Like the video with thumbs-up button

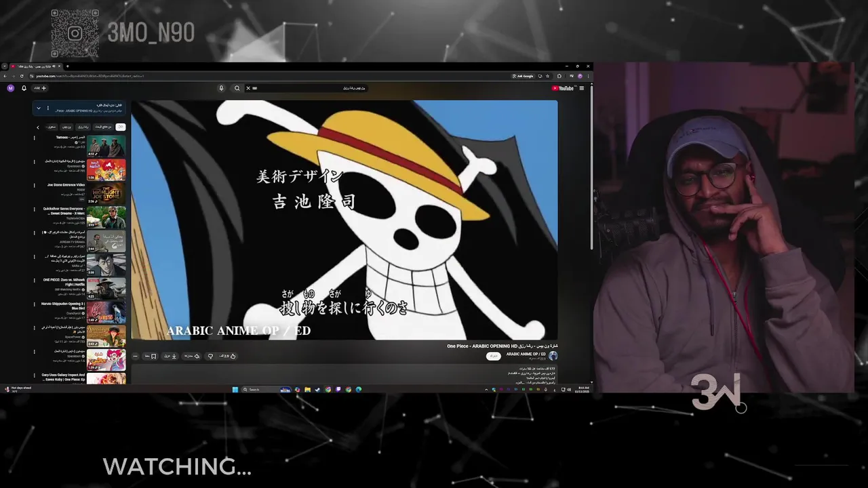(x=229, y=356)
